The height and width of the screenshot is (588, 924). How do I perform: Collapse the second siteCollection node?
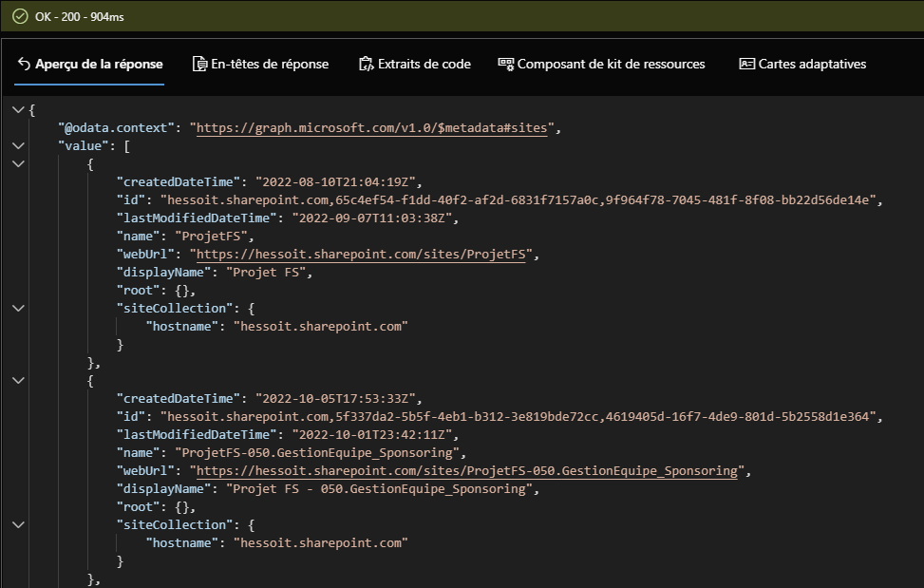(18, 524)
